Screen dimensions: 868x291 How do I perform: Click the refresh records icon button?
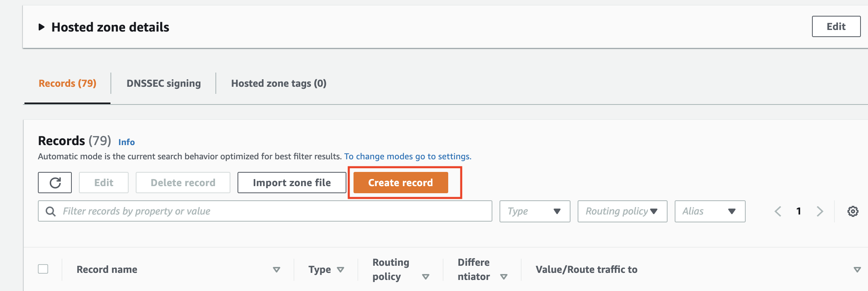click(x=55, y=183)
